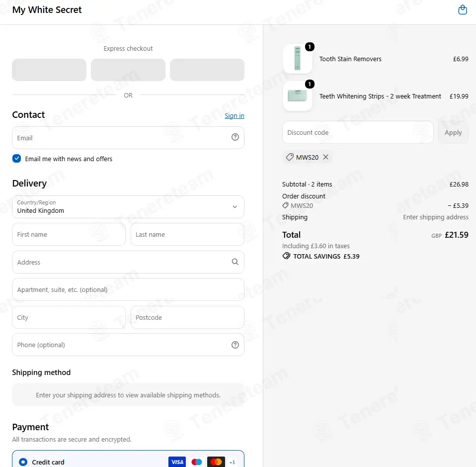Click the address search magnifier icon

pyautogui.click(x=235, y=262)
